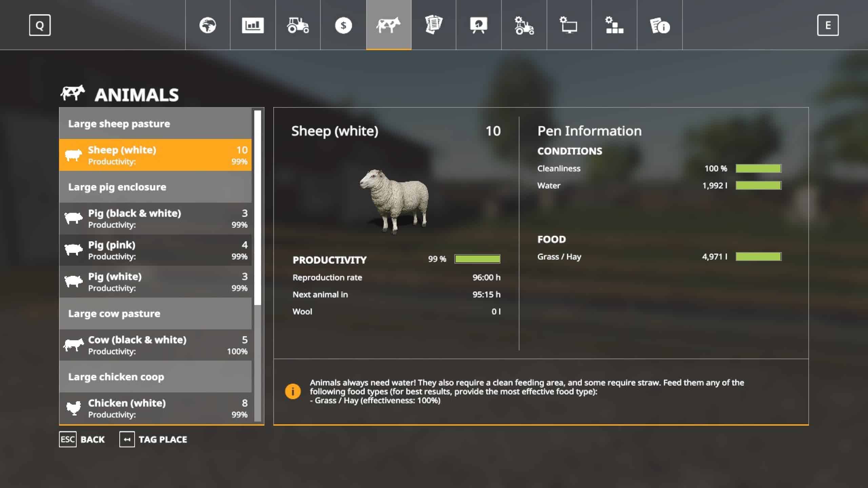The image size is (868, 488).
Task: Open the tutorial presentation board icon
Action: [x=478, y=25]
